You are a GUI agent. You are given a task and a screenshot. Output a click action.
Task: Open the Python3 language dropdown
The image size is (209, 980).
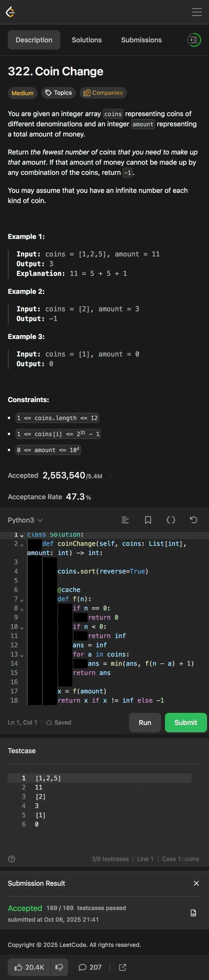25,520
